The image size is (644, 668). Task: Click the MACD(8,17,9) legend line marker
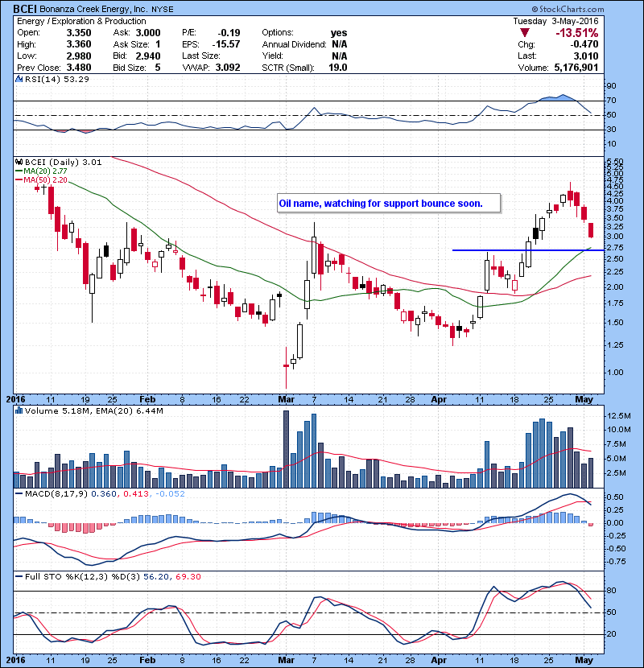[x=19, y=494]
